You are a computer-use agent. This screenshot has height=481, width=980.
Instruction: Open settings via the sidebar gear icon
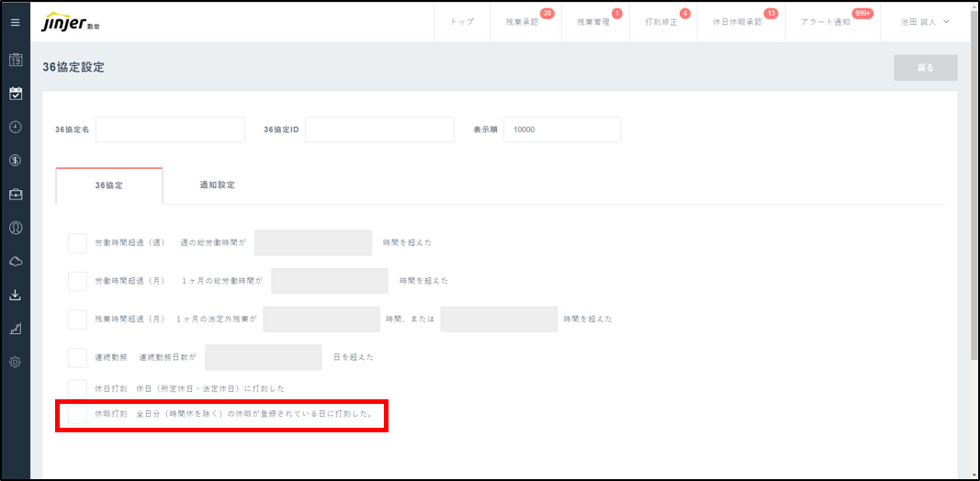pyautogui.click(x=15, y=362)
